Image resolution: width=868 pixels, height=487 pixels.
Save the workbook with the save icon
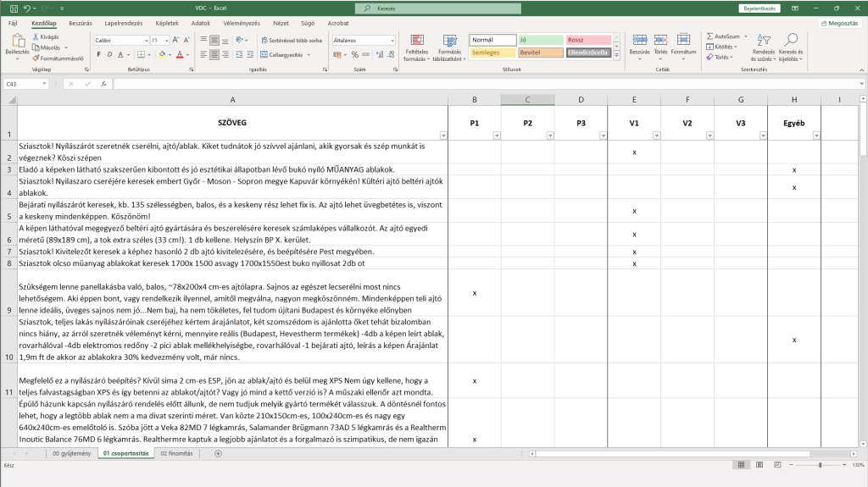14,8
